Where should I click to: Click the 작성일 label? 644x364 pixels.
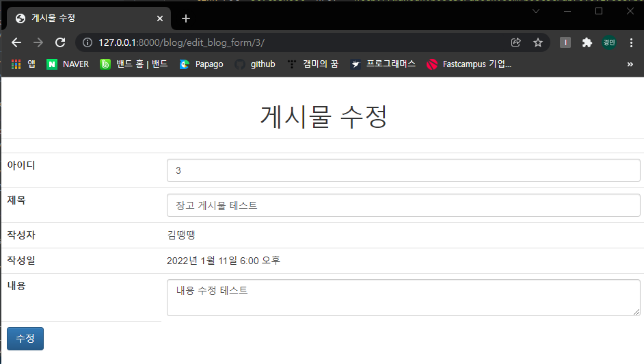[21, 261]
